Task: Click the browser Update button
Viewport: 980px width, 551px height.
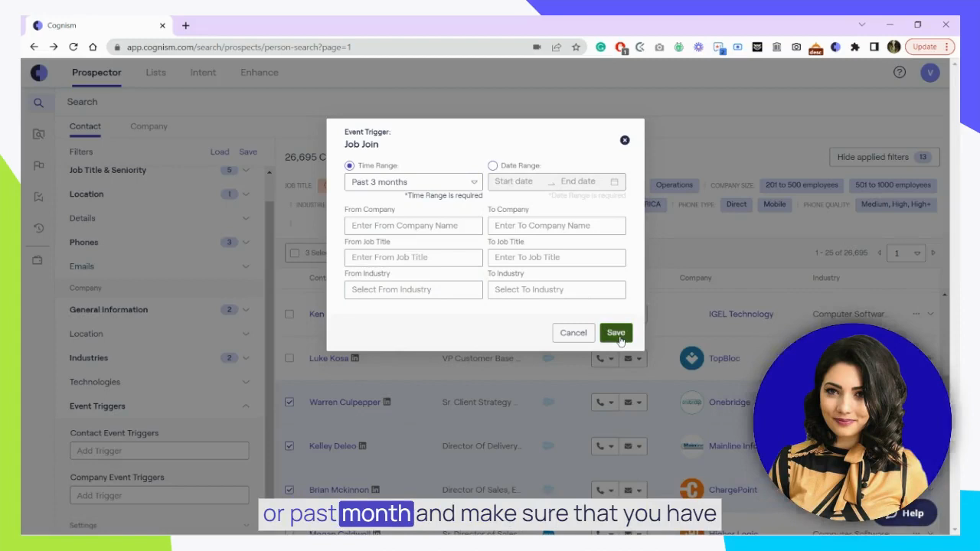Action: (929, 47)
